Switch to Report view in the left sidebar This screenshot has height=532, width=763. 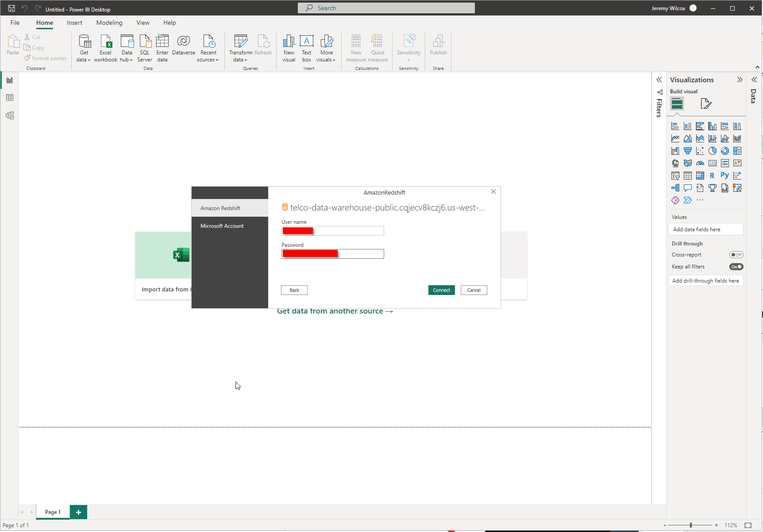click(x=10, y=80)
